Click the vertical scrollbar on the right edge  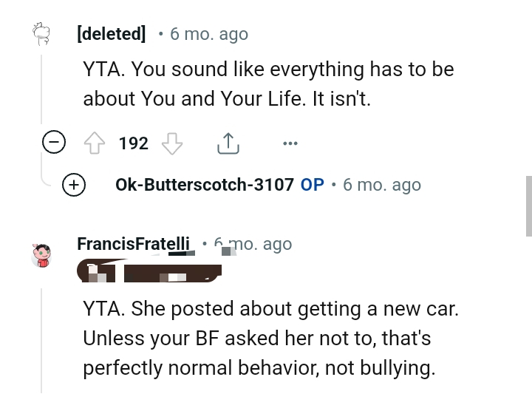tap(528, 206)
